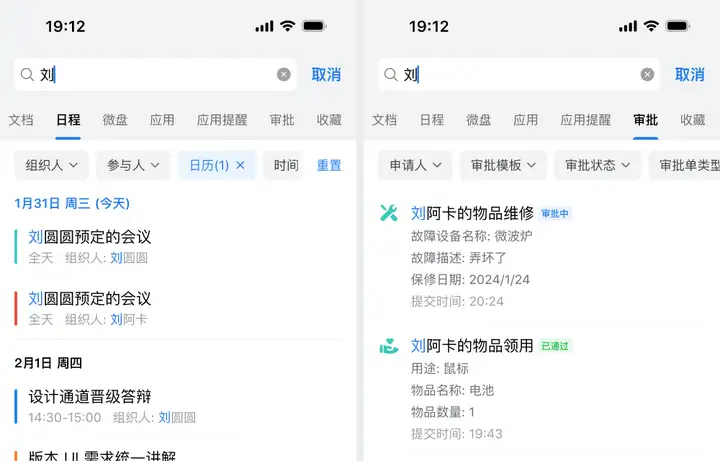Open the 参与人 filter dropdown
720x461 pixels.
pos(134,165)
